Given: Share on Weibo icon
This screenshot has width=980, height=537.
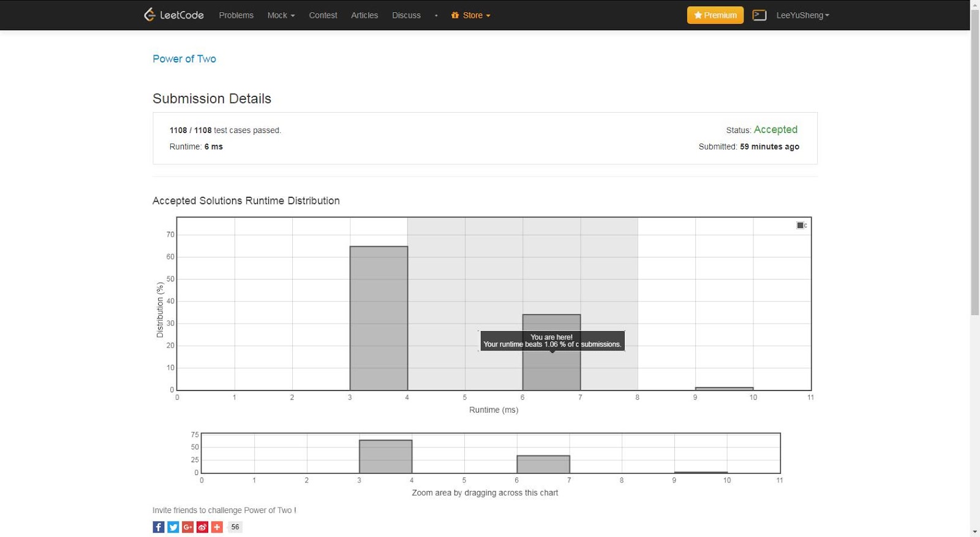Looking at the screenshot, I should (x=203, y=527).
